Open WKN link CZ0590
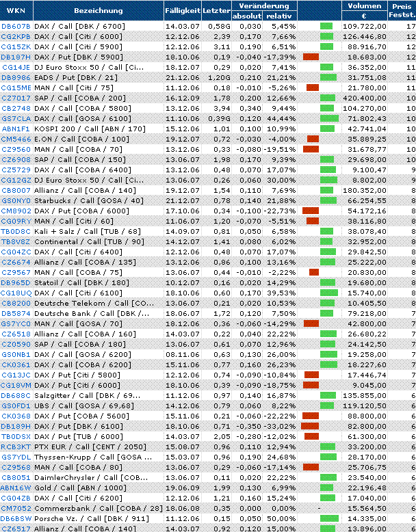The image size is (416, 532). tap(16, 345)
